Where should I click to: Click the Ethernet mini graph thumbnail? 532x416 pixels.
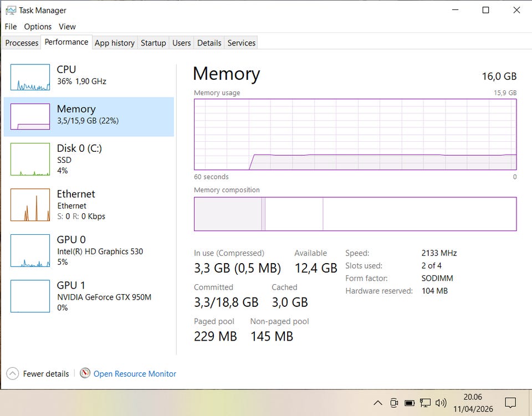tap(30, 205)
